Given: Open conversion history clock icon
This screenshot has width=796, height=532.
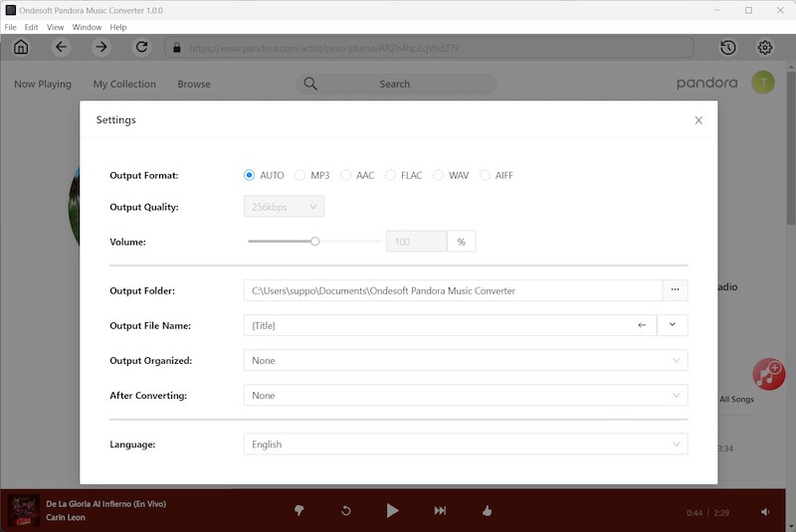Looking at the screenshot, I should tap(728, 48).
